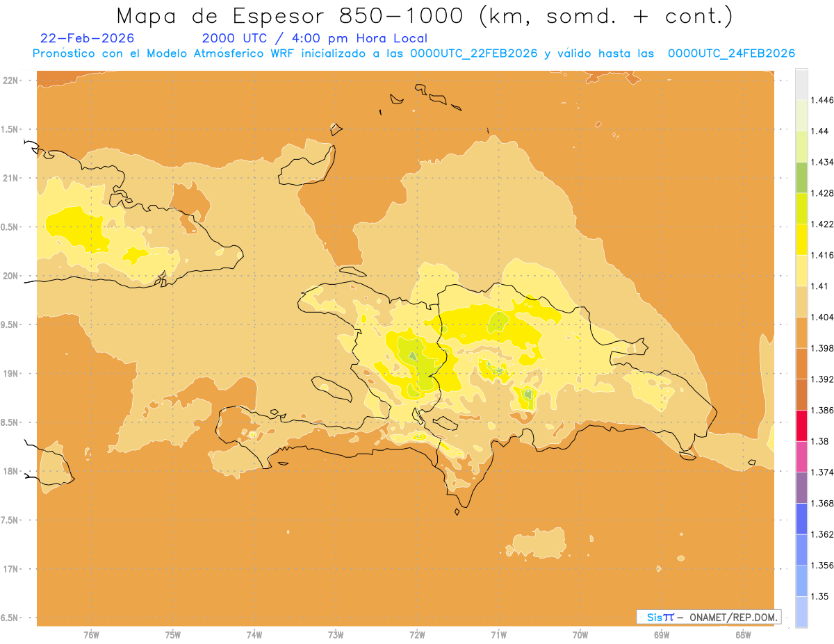Screen dimensions: 834x644
Task: Click the green legend swatch between 1.428 and 1.434
Action: tap(801, 177)
